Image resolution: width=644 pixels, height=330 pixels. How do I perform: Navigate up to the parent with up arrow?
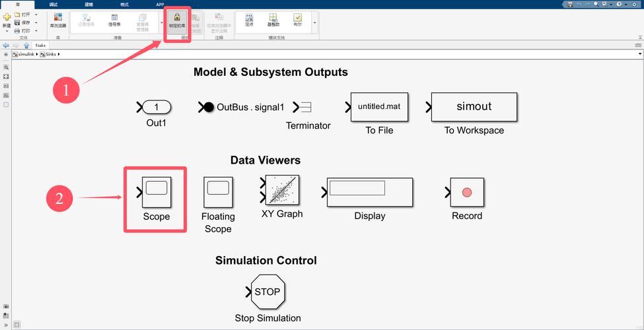click(x=26, y=45)
